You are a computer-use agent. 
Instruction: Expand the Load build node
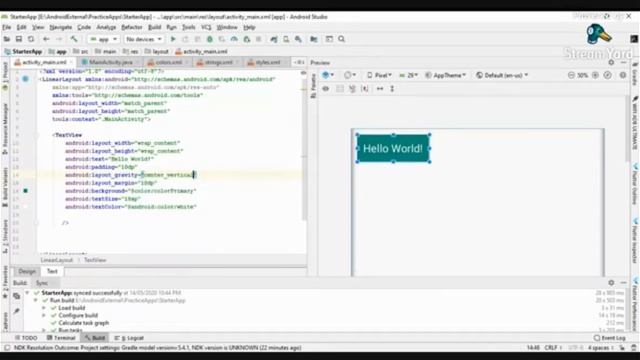click(44, 308)
